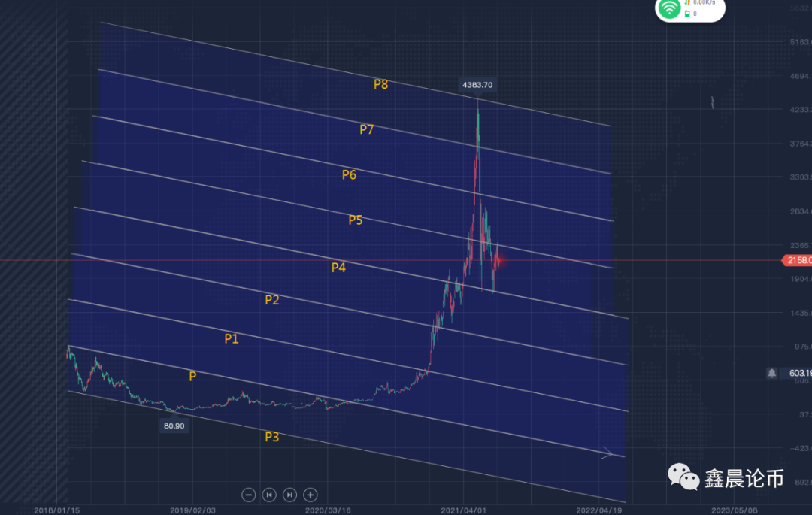Viewport: 812px width, 515px height.
Task: Click the 975 price axis value
Action: (x=803, y=347)
